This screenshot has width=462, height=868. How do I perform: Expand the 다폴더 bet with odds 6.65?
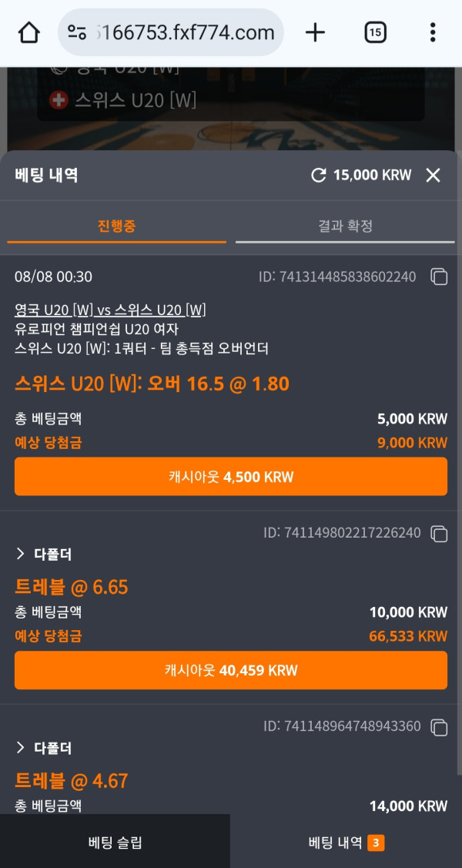[45, 555]
